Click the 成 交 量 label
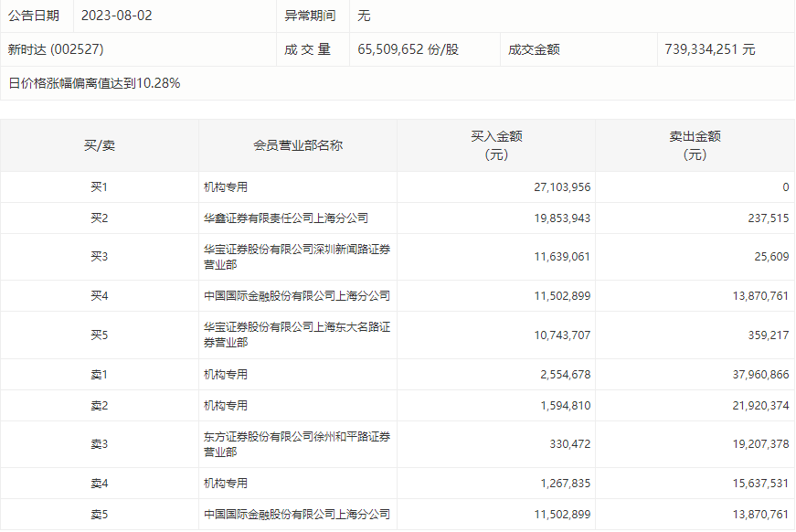 coord(307,49)
